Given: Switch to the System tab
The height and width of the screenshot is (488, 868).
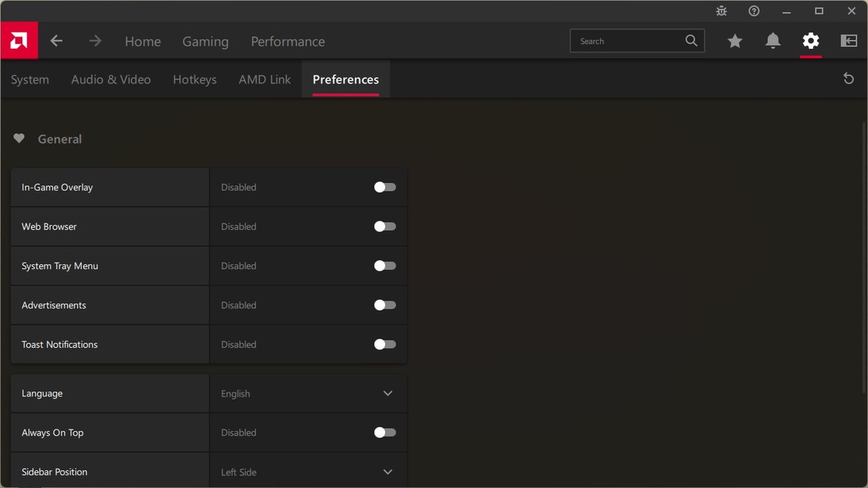Looking at the screenshot, I should [x=30, y=79].
